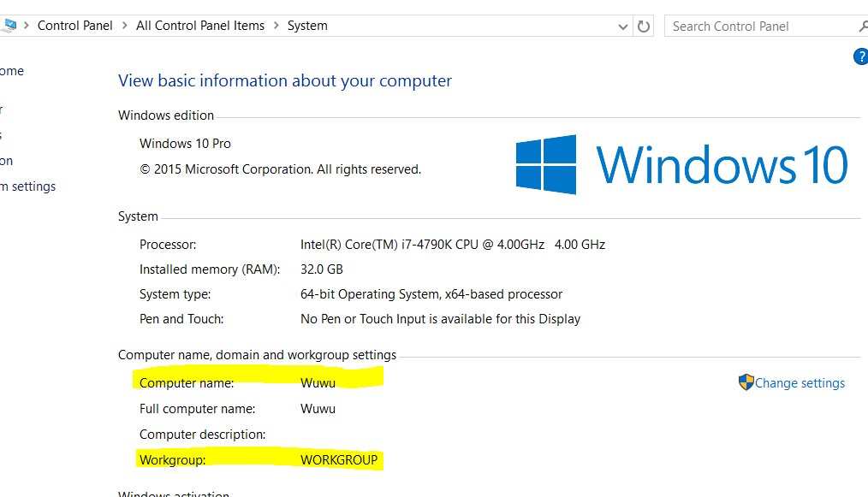Expand the chevron right after Control Panel breadcrumb
Viewport: 868px width, 497px height.
[x=124, y=26]
